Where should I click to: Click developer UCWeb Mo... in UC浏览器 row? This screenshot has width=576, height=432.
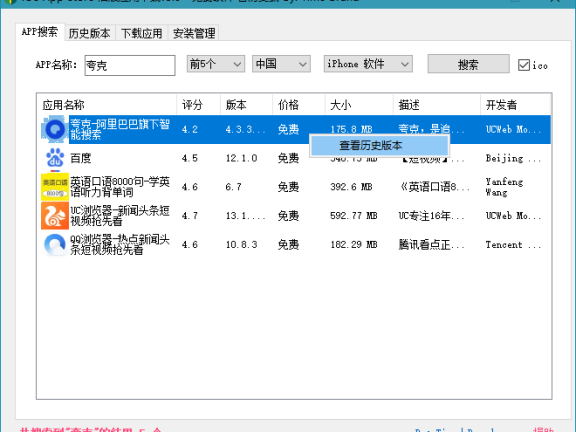[513, 216]
